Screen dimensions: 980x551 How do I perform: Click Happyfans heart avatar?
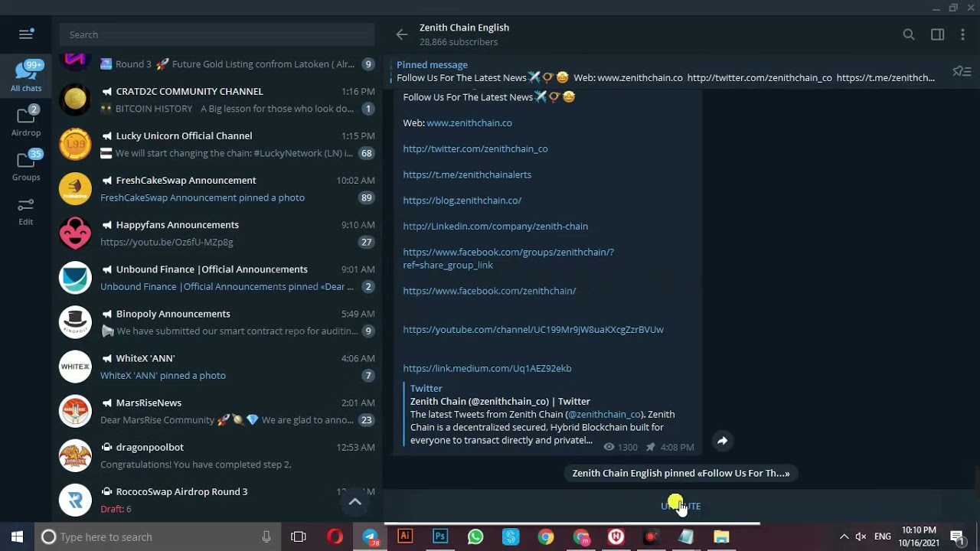point(75,233)
